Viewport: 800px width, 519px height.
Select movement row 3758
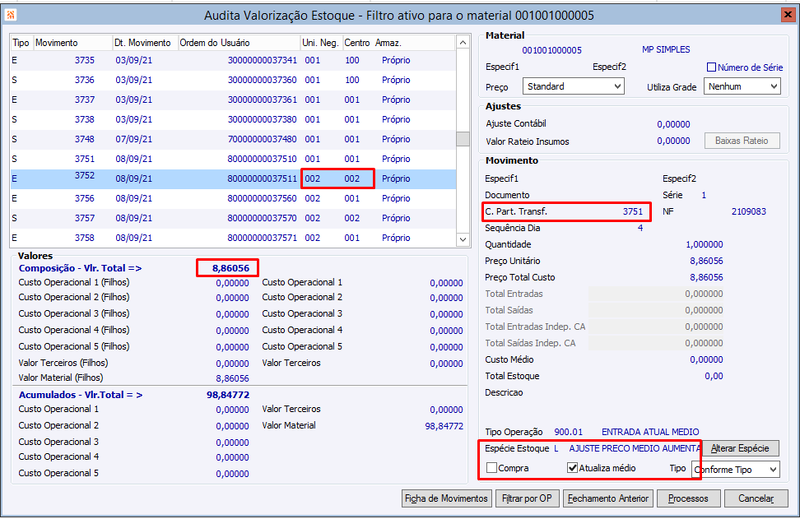pos(233,238)
